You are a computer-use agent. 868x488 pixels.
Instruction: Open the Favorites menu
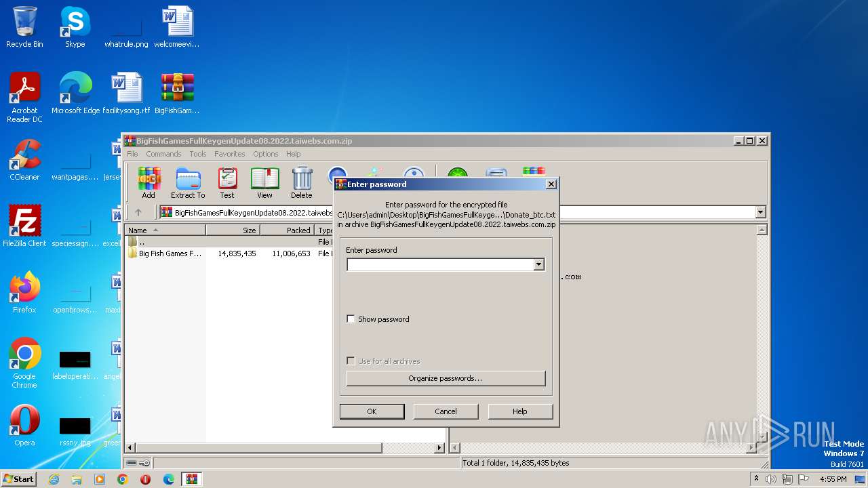[230, 154]
